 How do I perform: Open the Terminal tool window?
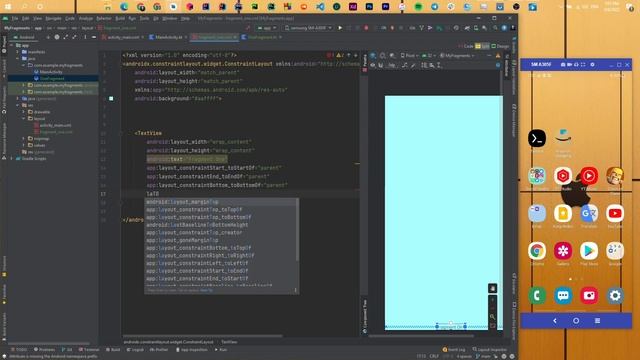[89, 350]
